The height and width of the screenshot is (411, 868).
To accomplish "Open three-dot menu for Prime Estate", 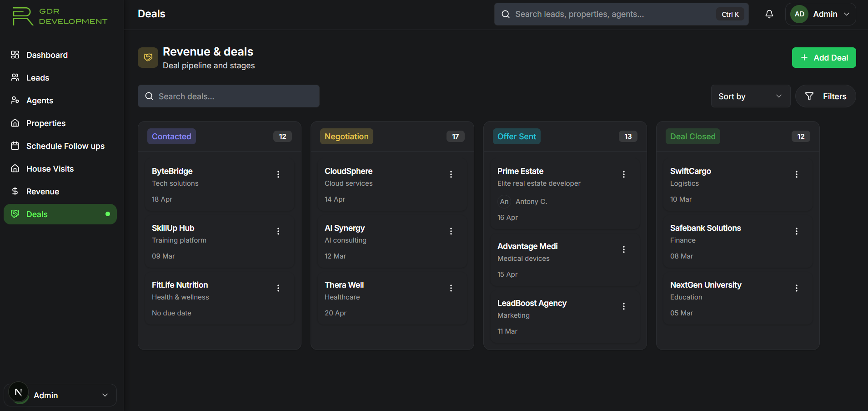I will (x=623, y=174).
